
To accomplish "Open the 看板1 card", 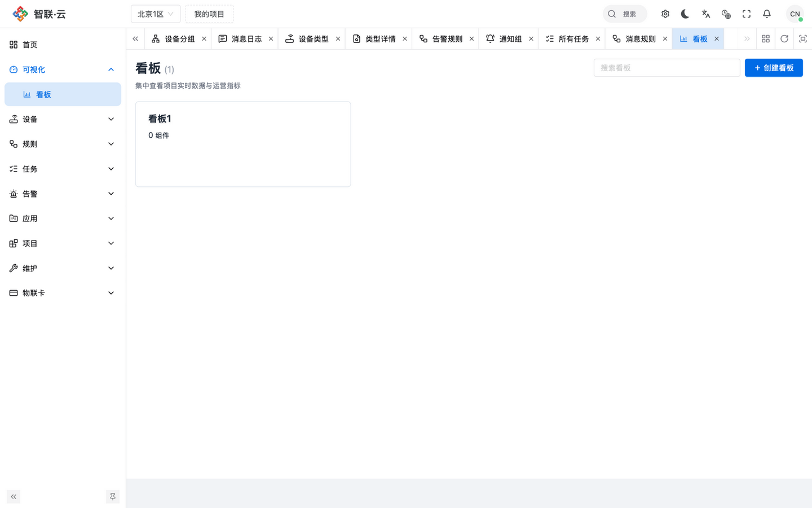I will [x=243, y=144].
